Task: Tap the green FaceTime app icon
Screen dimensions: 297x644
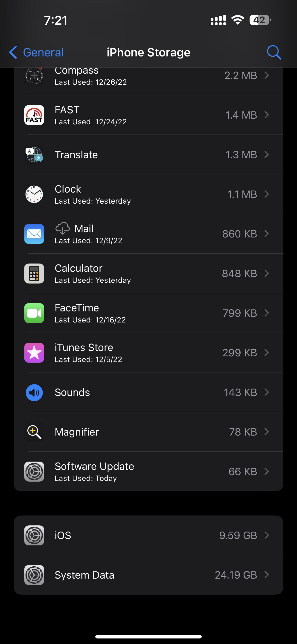Action: [34, 313]
